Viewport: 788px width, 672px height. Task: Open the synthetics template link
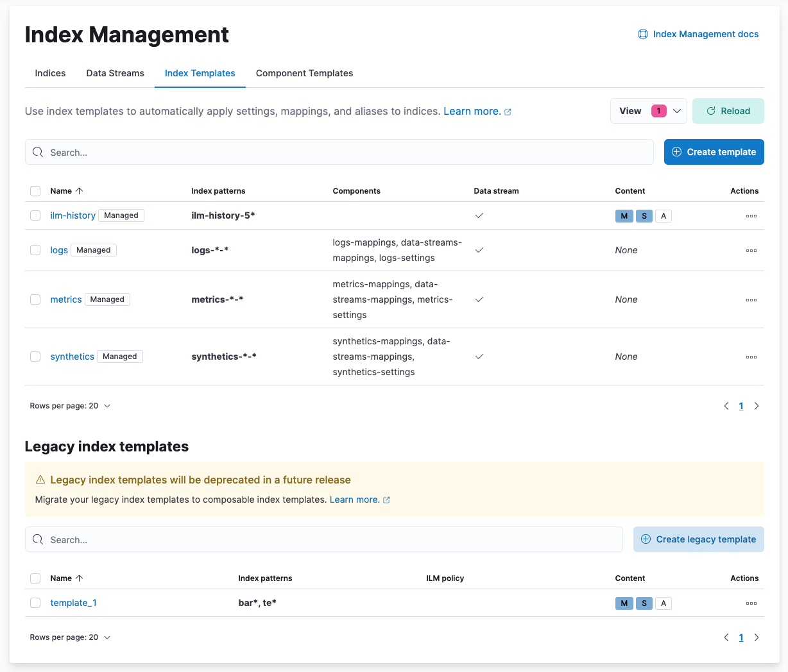click(73, 357)
